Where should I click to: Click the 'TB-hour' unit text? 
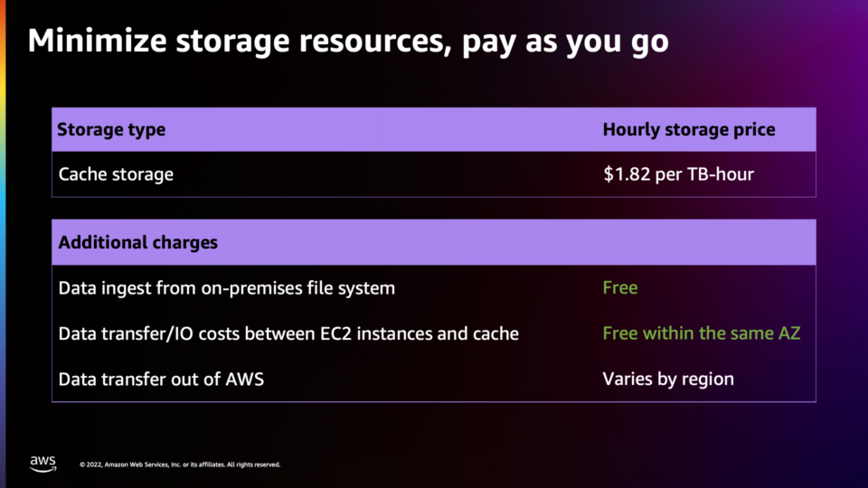coord(721,174)
